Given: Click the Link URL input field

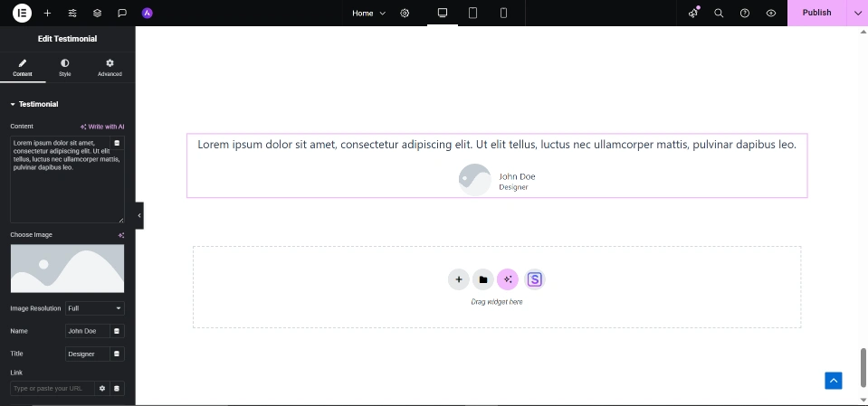Looking at the screenshot, I should [x=52, y=388].
